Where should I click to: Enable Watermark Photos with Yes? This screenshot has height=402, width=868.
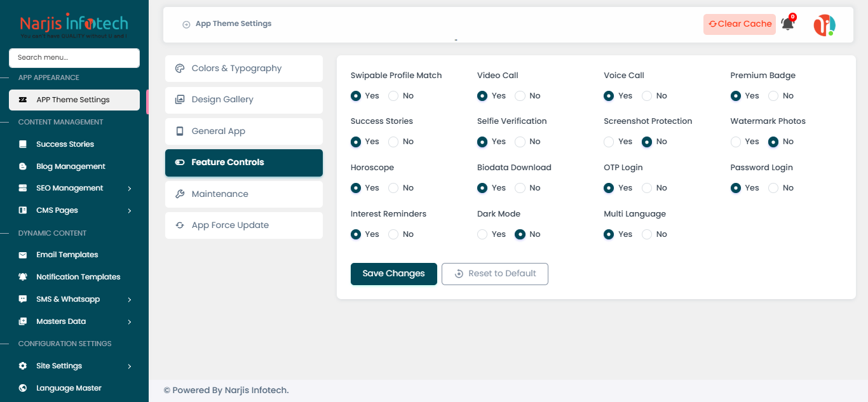[736, 142]
